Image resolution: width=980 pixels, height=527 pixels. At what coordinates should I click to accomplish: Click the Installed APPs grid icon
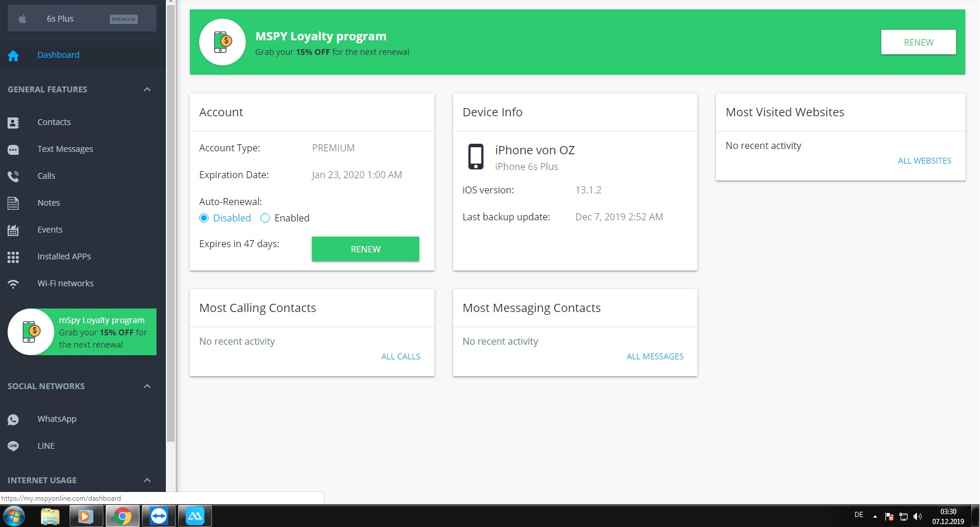click(x=13, y=257)
